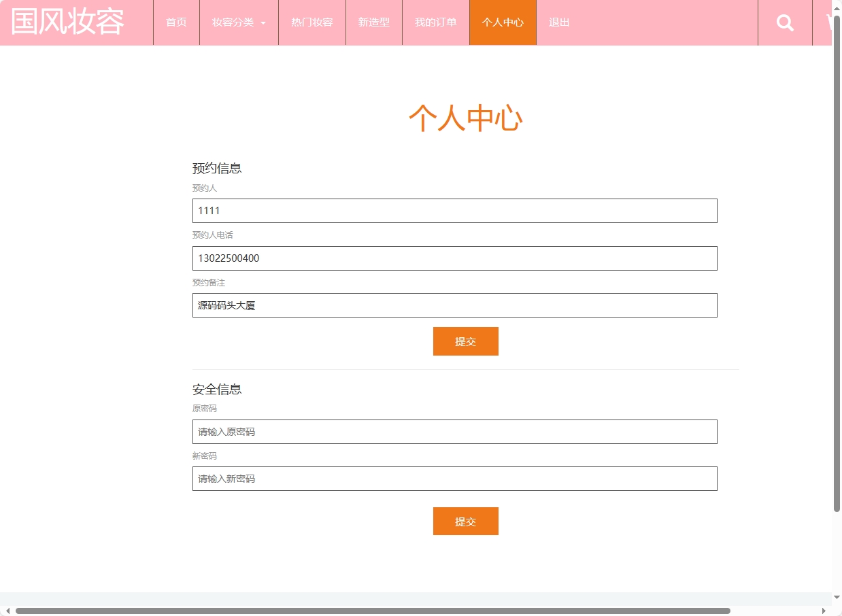Open the 热门妆容 navigation item

(311, 22)
